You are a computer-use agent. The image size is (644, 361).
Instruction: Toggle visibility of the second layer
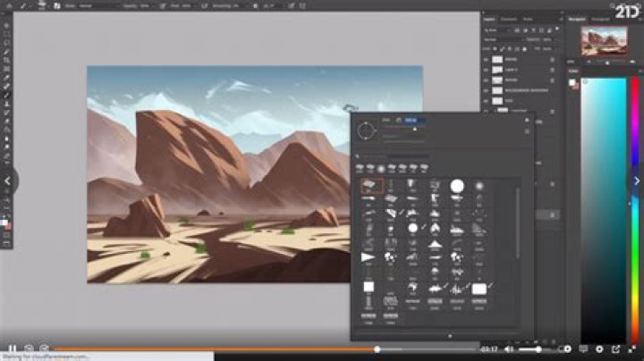tap(487, 70)
